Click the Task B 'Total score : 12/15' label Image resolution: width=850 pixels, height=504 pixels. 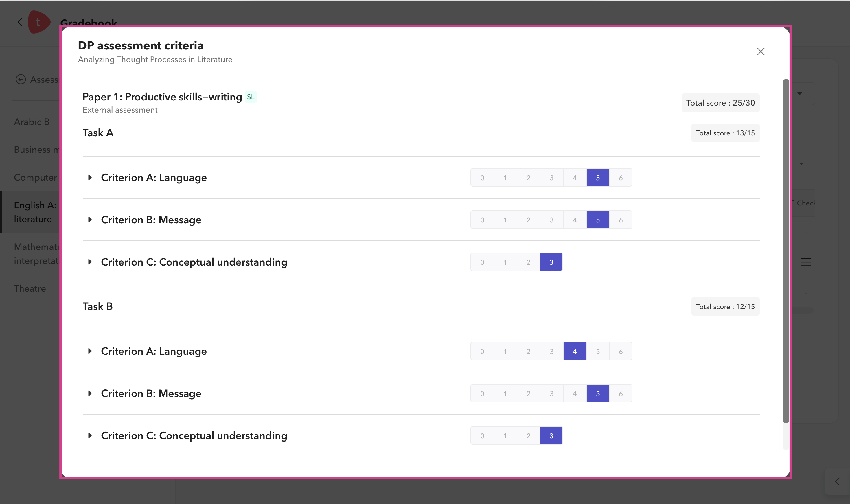(725, 306)
